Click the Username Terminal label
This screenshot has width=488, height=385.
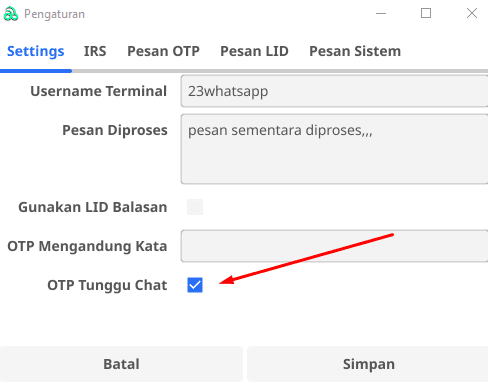tap(99, 91)
